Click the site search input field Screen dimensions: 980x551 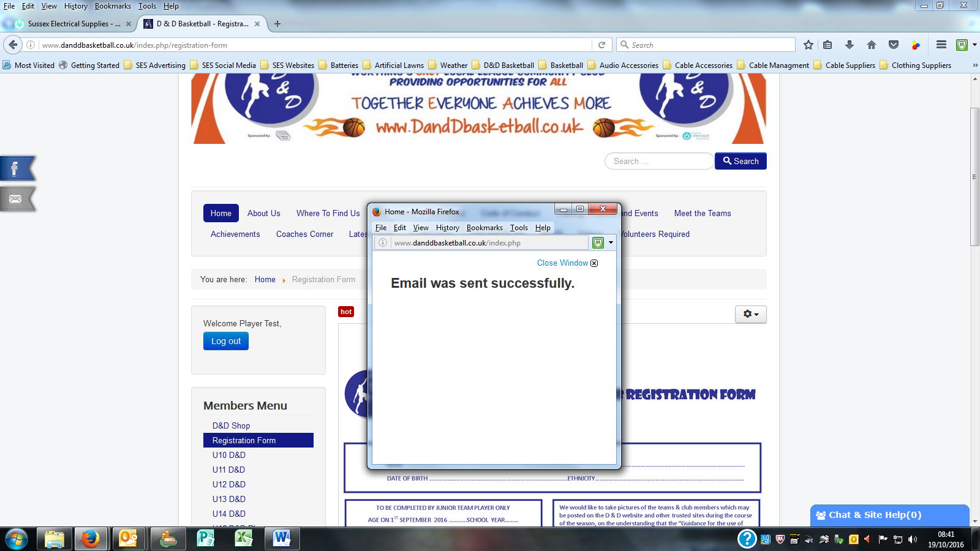[x=659, y=161]
